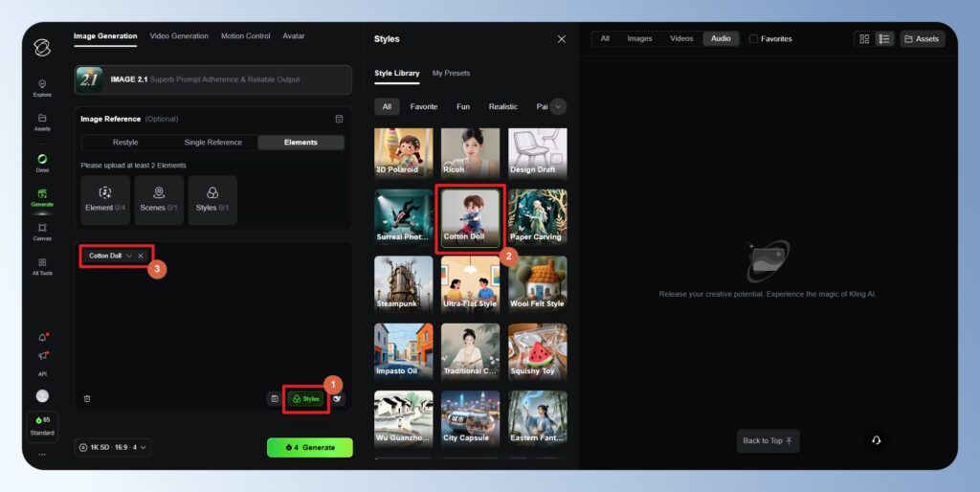Choose the Steampunk style thumbnail

click(x=403, y=282)
